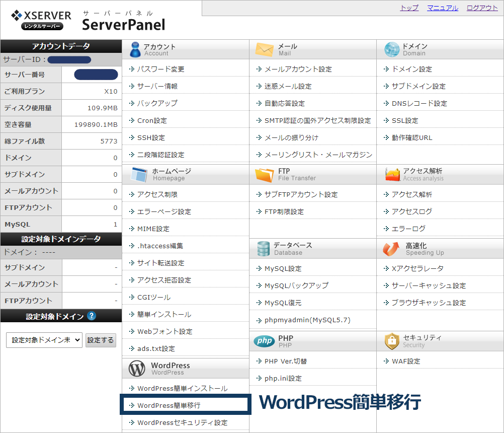Open ブラウザキャッシュ設定
This screenshot has height=433, width=504.
pyautogui.click(x=429, y=303)
